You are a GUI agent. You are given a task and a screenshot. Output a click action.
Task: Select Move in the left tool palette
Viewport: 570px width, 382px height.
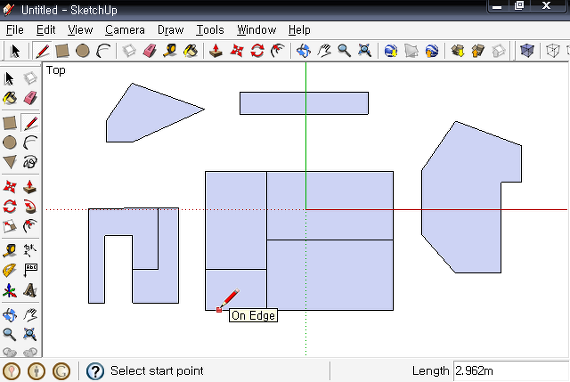click(x=9, y=187)
